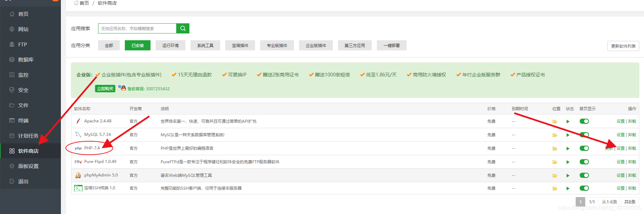Click pagination page 1 button
Viewport: 644px width, 214px height.
tap(580, 202)
